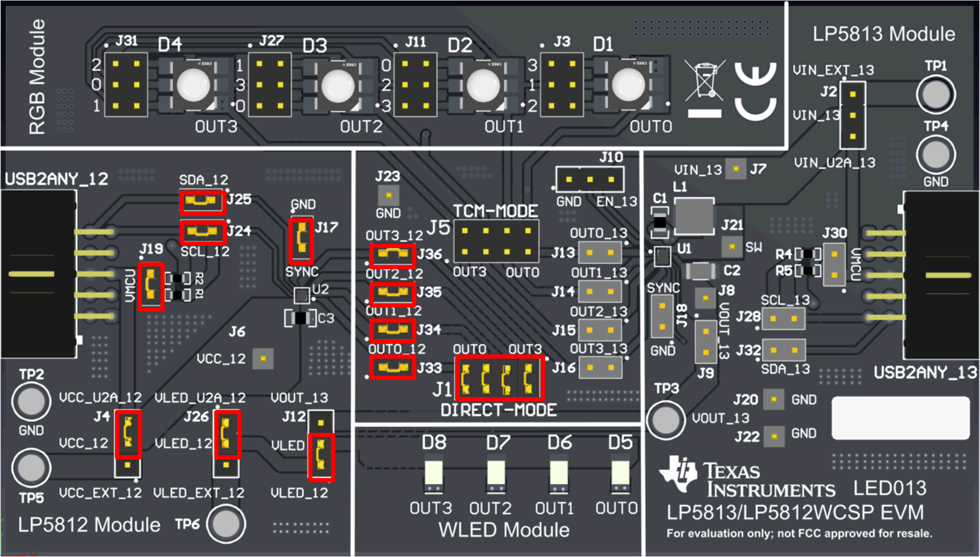Image resolution: width=980 pixels, height=557 pixels.
Task: Click the J34 OUT1_12 jumper
Action: pos(392,330)
